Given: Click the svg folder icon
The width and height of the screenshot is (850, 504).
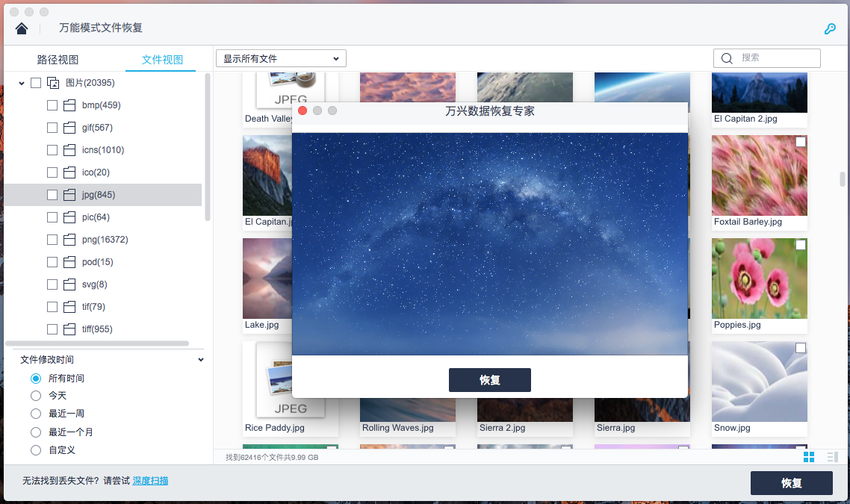Looking at the screenshot, I should click(x=69, y=284).
